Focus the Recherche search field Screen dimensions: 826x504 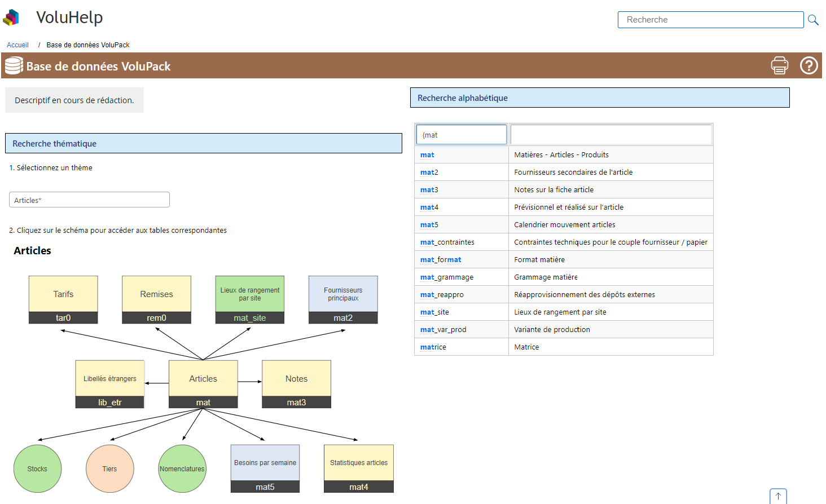pos(710,20)
